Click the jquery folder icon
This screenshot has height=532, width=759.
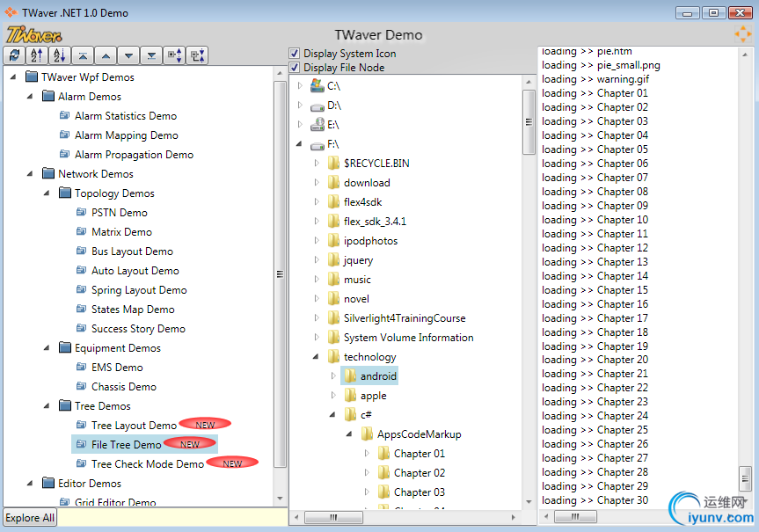click(333, 260)
